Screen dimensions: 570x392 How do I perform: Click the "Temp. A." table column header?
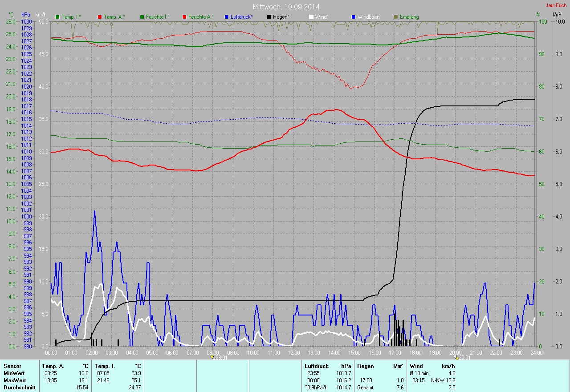click(53, 366)
